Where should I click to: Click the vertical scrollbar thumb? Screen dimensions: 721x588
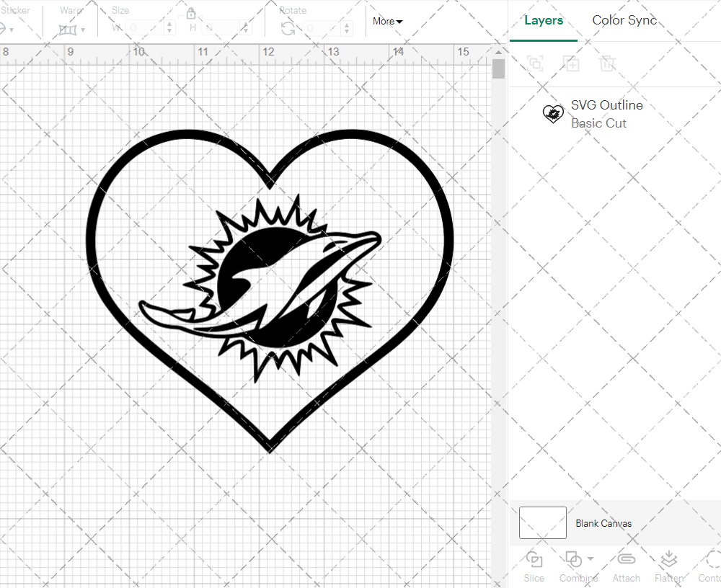tap(498, 69)
